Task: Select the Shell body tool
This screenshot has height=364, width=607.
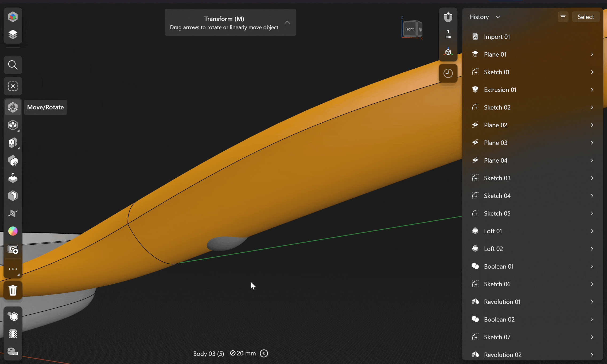Action: click(x=13, y=195)
